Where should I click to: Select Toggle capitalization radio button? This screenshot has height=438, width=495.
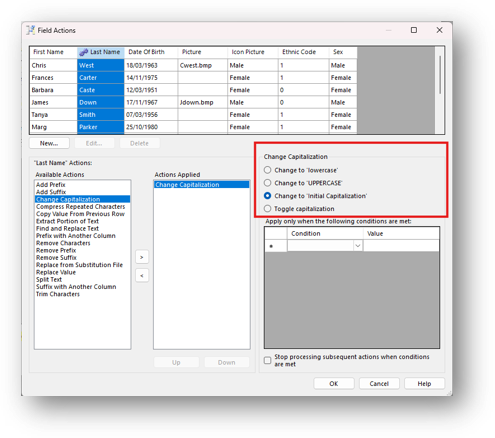click(268, 209)
